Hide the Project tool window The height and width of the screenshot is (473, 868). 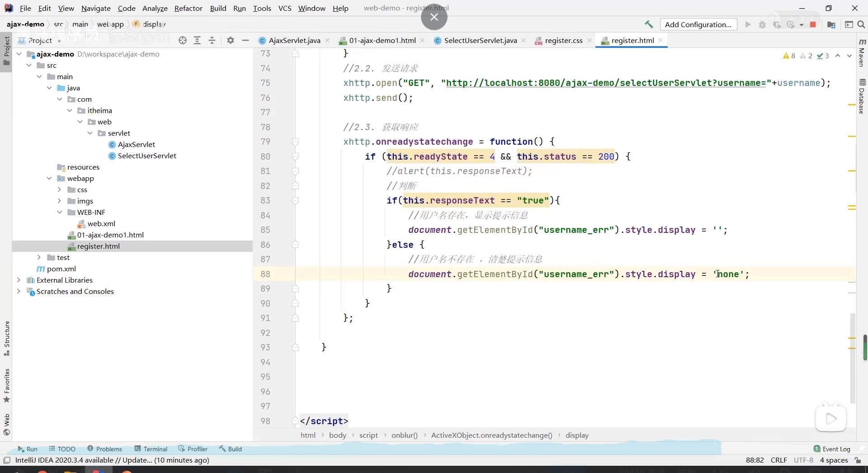click(245, 40)
